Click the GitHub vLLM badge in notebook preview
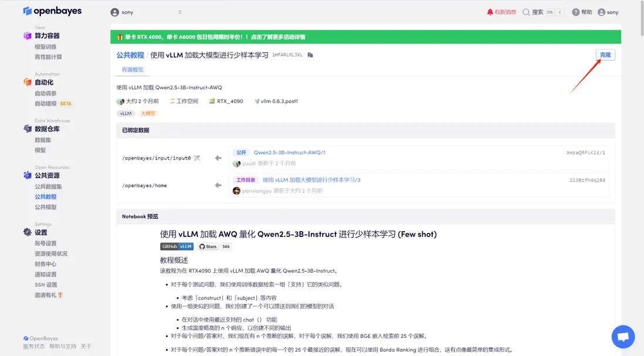 pos(176,246)
